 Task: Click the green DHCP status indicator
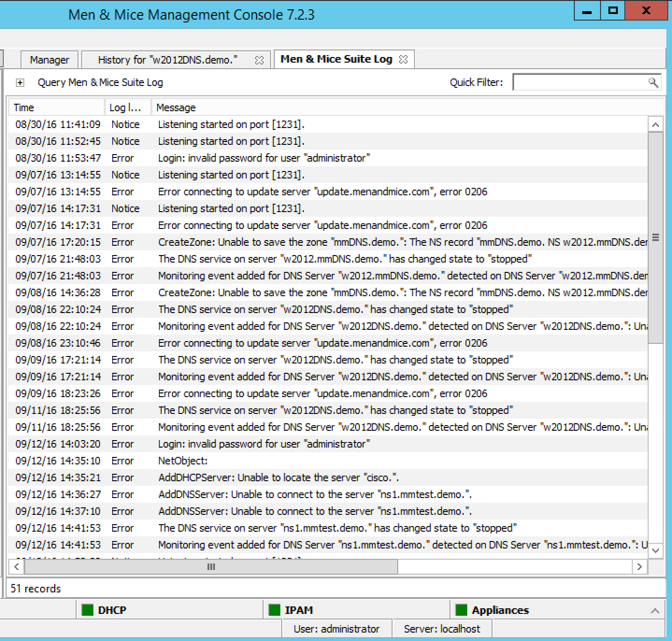(x=87, y=610)
